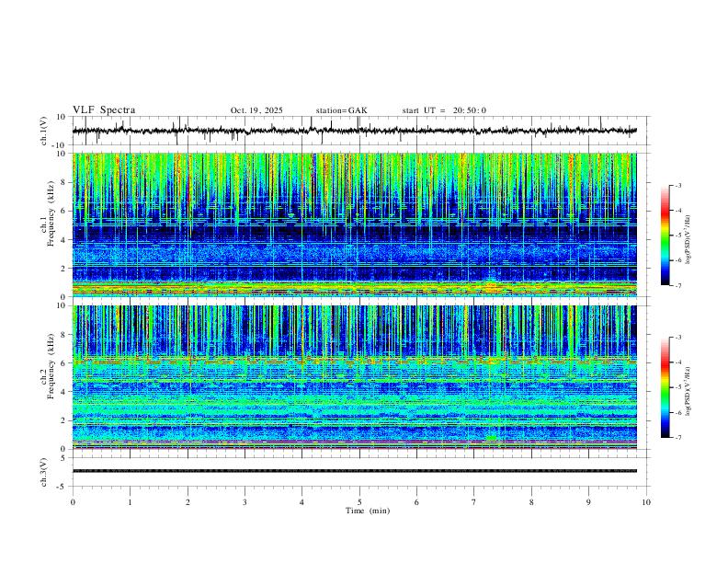
Task: Click time axis tick label "9"
Action: [588, 502]
